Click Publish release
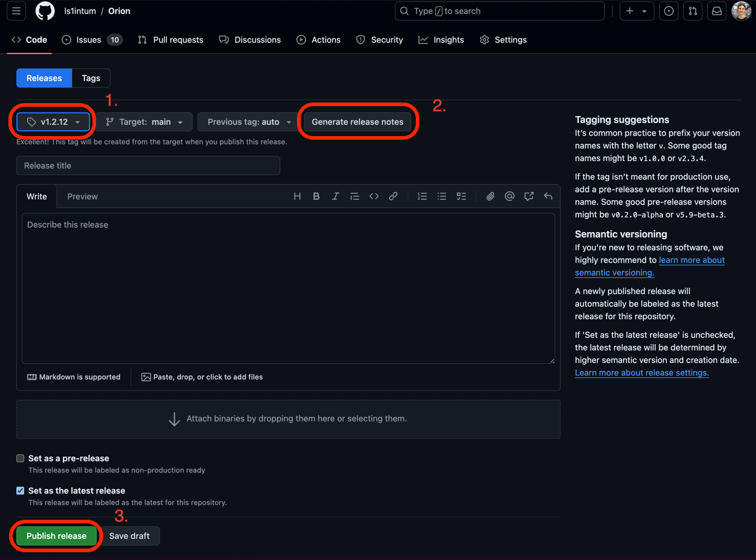Image resolution: width=756 pixels, height=560 pixels. click(x=56, y=536)
